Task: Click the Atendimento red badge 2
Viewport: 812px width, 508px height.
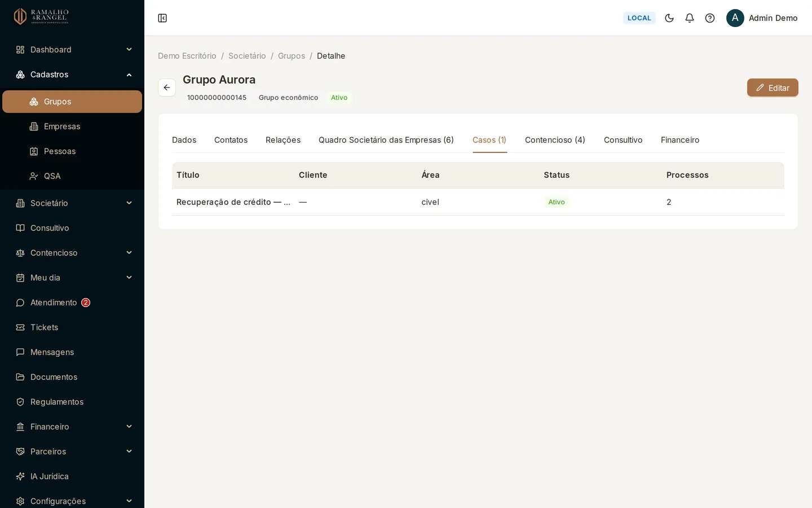Action: click(86, 303)
